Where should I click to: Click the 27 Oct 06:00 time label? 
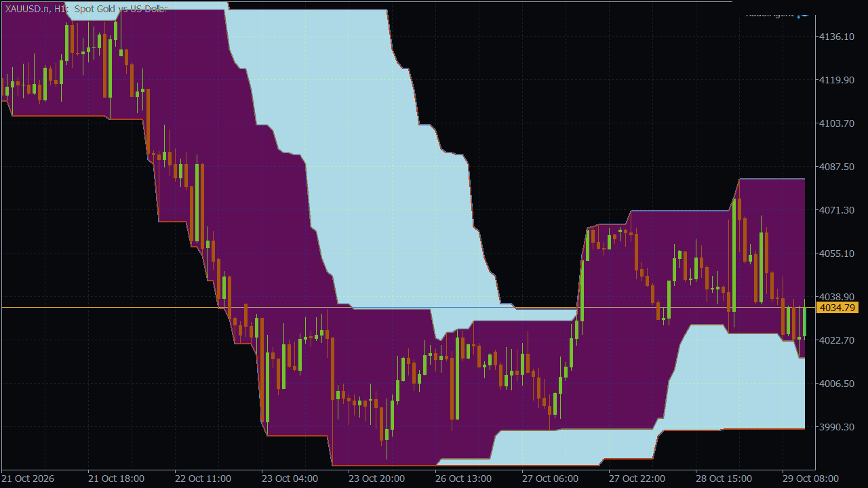click(x=550, y=479)
